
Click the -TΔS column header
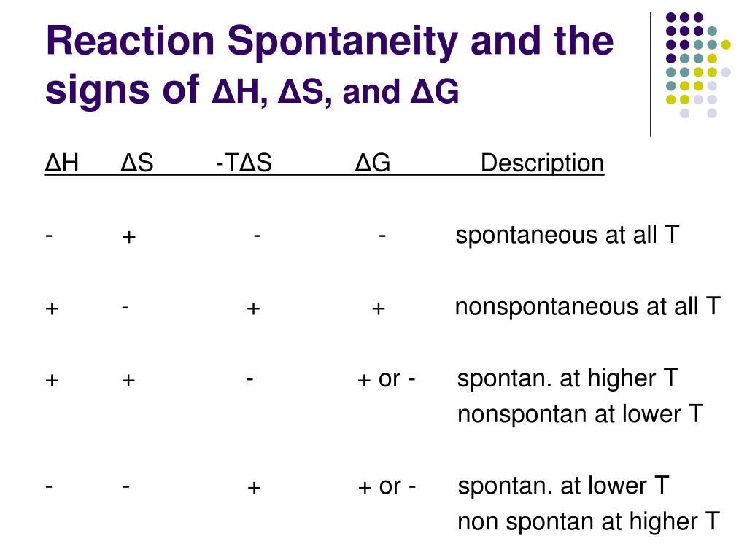coord(244,163)
